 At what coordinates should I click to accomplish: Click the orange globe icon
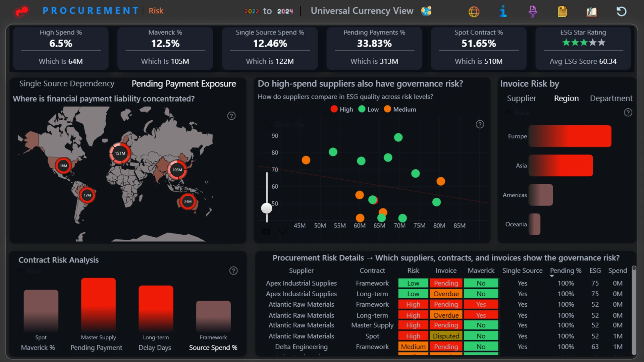[x=474, y=11]
